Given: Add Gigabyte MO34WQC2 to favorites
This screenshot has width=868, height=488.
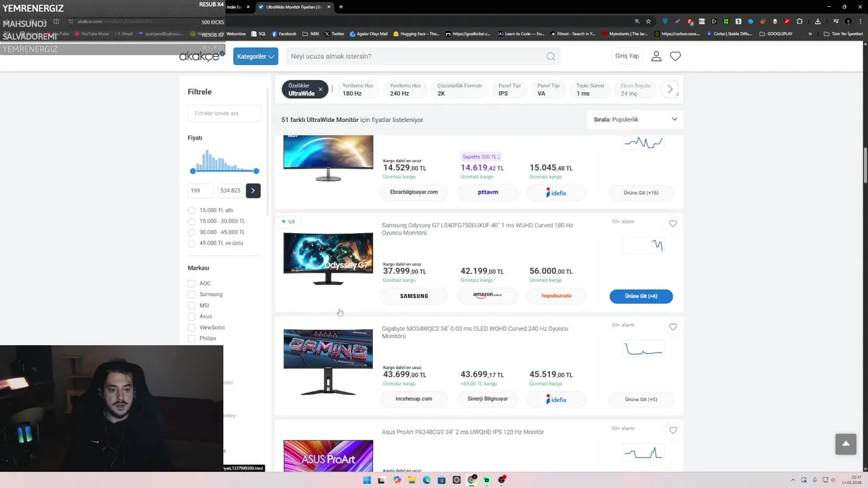Looking at the screenshot, I should (x=673, y=327).
